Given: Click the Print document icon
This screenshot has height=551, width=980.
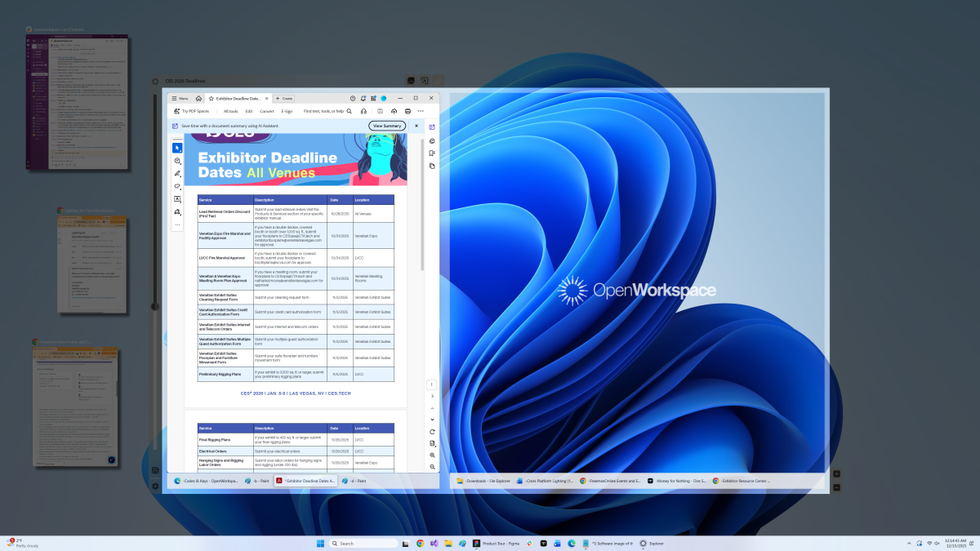Looking at the screenshot, I should (408, 111).
